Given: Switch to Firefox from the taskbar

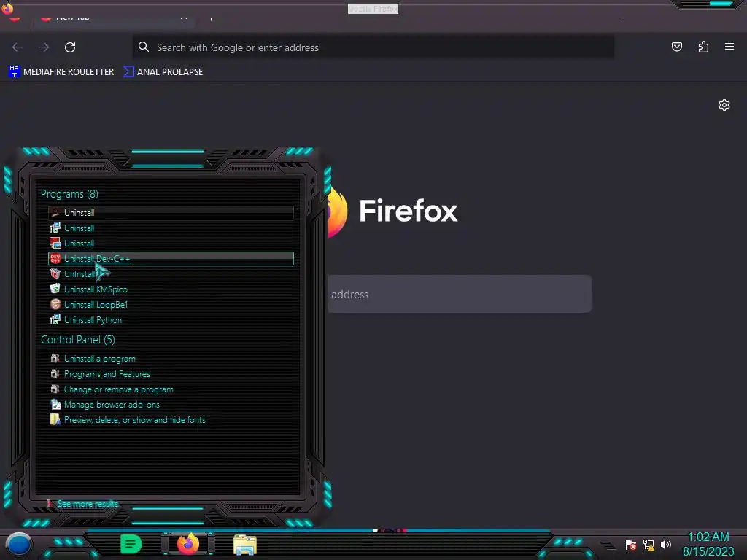Looking at the screenshot, I should tap(188, 544).
